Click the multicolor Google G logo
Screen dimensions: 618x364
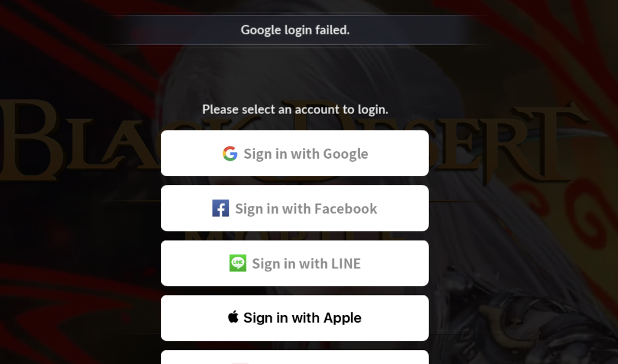click(230, 153)
